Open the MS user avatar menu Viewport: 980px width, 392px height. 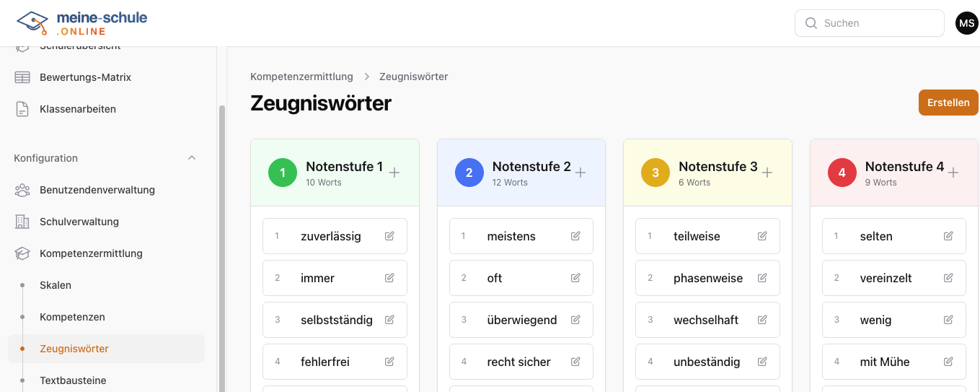967,23
